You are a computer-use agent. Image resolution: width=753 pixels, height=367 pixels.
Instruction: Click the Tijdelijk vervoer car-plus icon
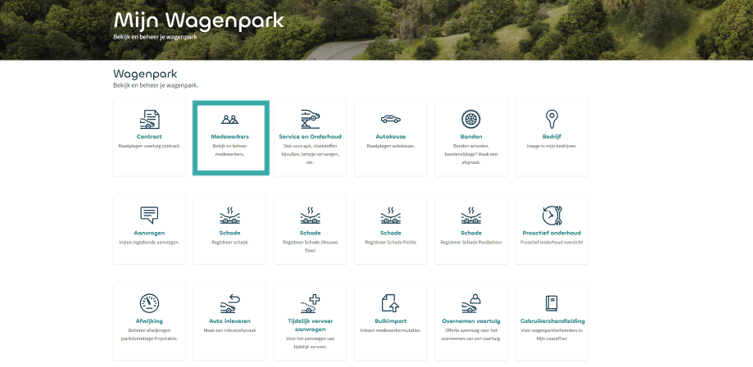point(310,304)
